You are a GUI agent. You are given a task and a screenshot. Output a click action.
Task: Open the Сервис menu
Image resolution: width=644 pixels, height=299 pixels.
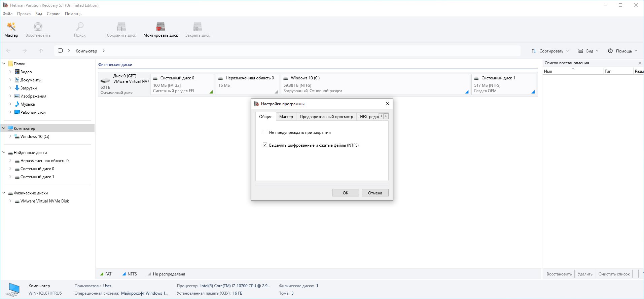click(x=53, y=14)
